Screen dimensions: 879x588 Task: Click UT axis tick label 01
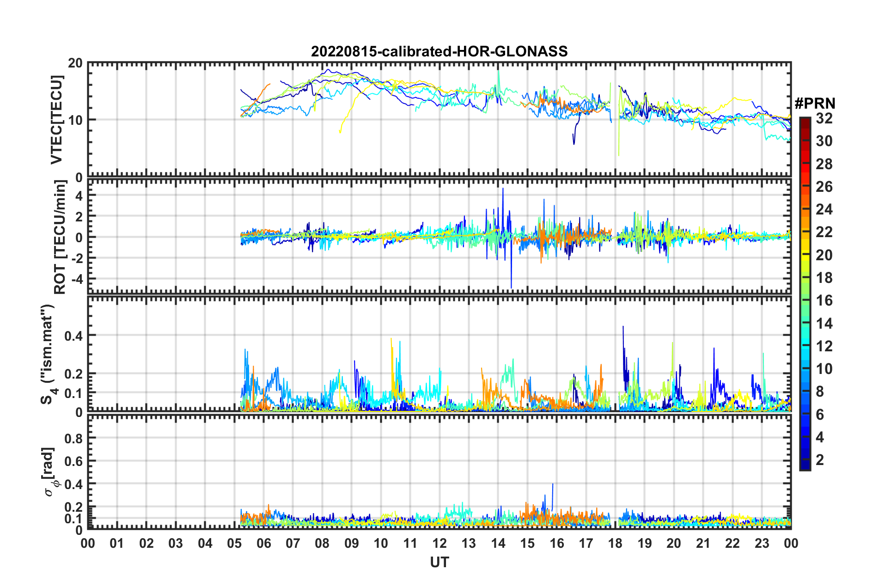117,544
